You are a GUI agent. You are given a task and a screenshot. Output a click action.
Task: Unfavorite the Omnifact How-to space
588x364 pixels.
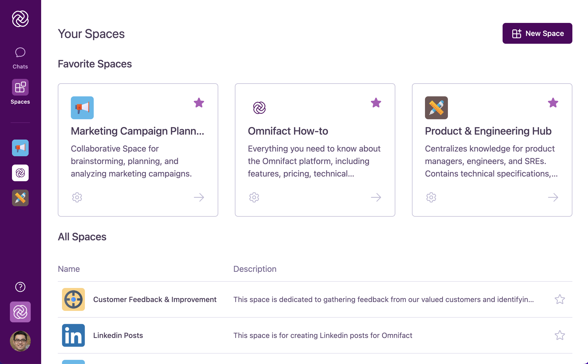[x=376, y=103]
